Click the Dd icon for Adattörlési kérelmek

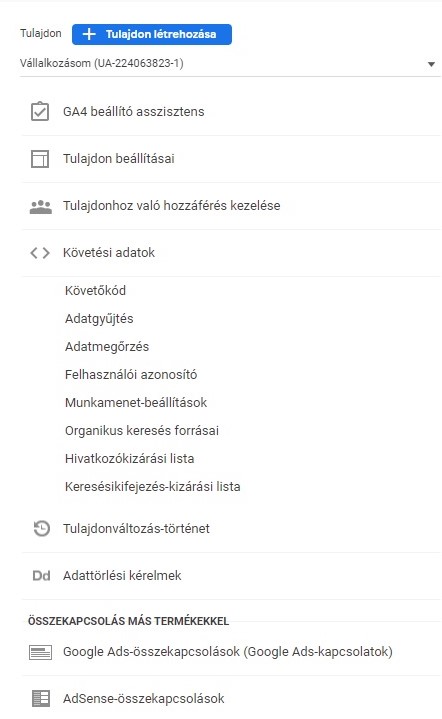click(41, 575)
